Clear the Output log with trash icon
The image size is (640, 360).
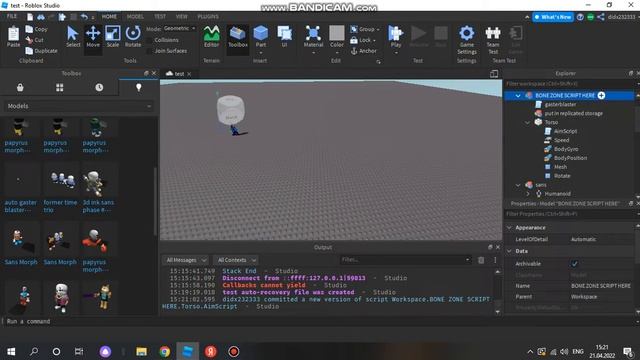[x=481, y=260]
